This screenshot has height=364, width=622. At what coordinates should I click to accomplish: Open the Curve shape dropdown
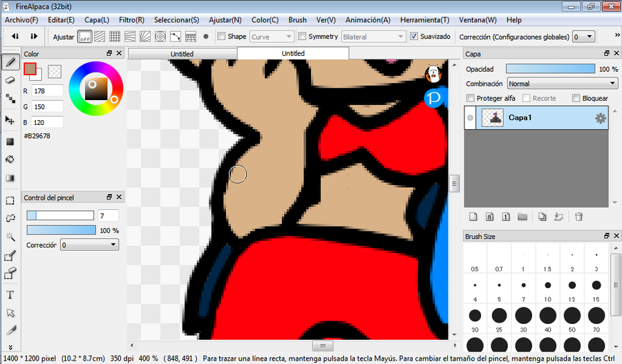272,37
